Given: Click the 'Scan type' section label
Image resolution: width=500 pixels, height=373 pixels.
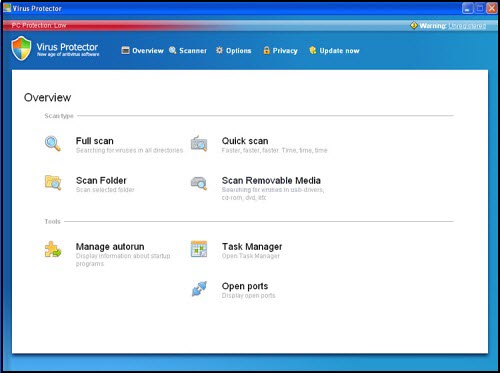Looking at the screenshot, I should [59, 116].
